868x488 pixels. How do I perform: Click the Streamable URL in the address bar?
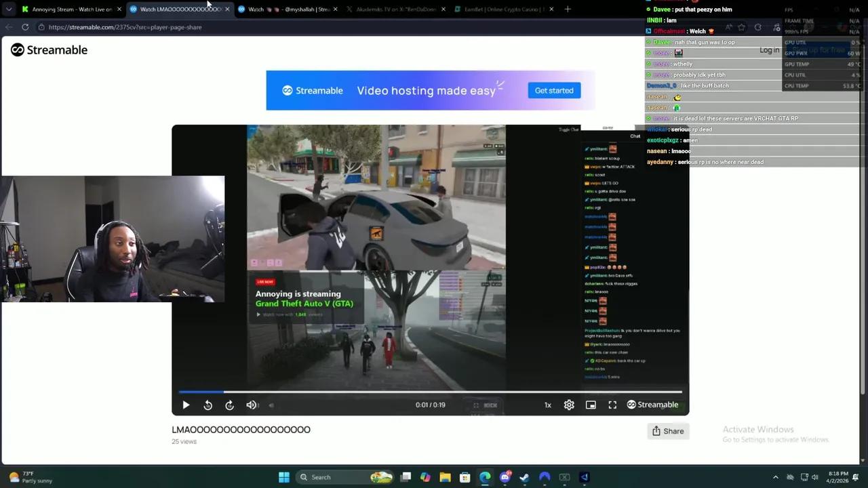[x=125, y=27]
